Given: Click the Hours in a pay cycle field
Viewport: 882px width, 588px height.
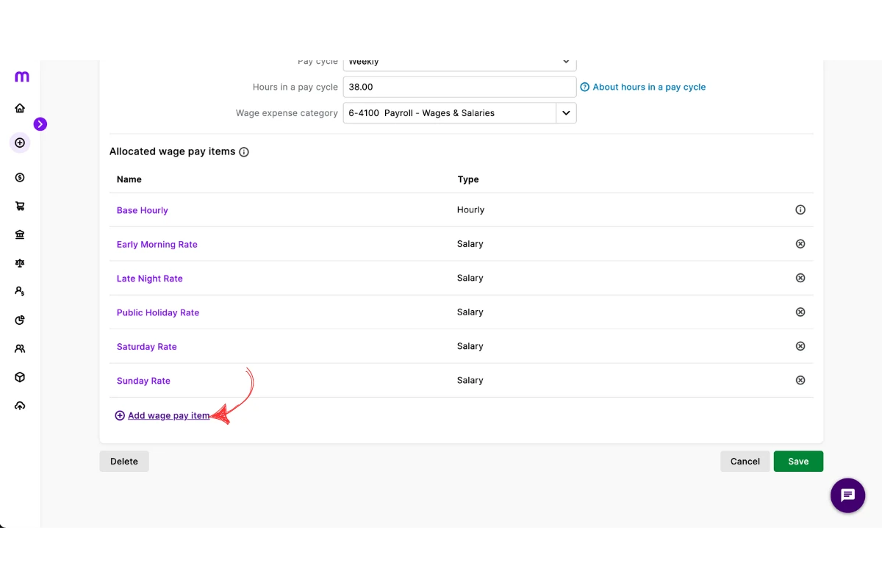Looking at the screenshot, I should 459,87.
